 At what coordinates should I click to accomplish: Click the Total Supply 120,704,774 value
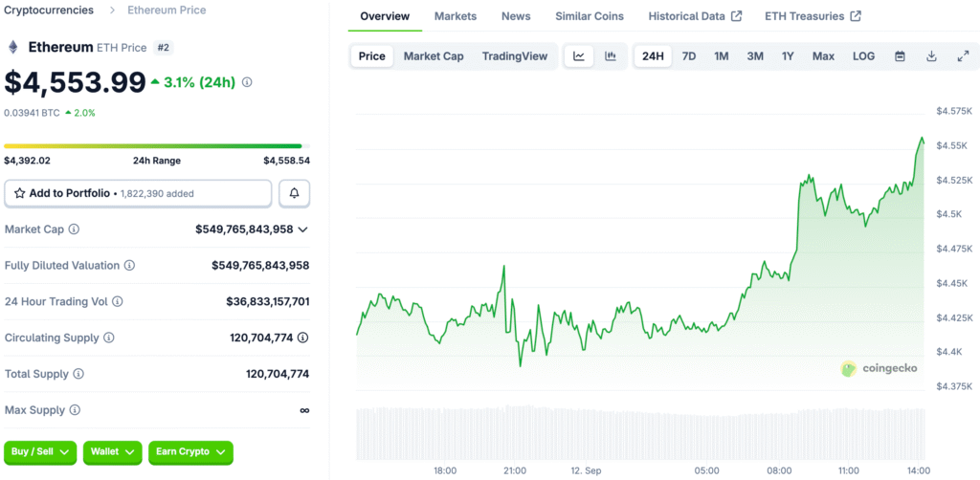tap(278, 374)
